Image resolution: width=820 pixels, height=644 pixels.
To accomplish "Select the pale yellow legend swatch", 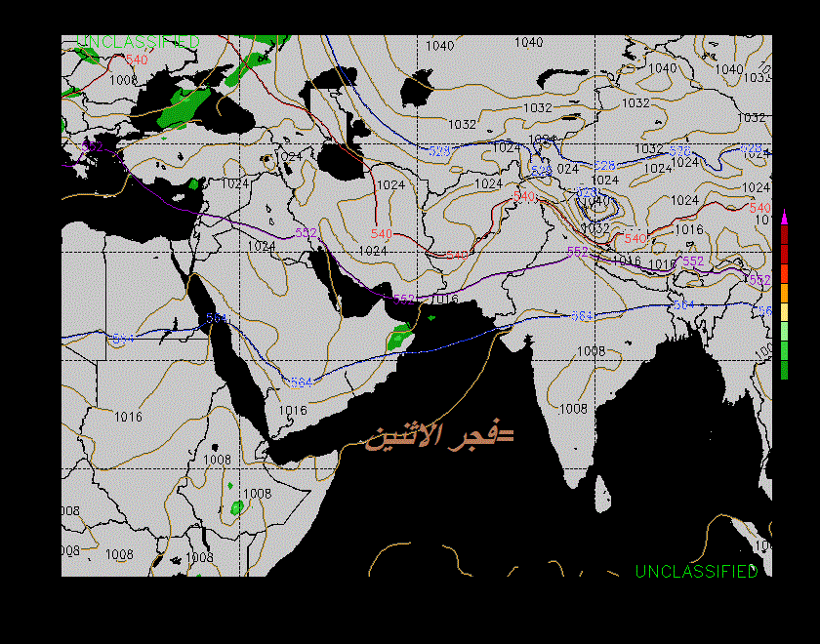I will [784, 312].
